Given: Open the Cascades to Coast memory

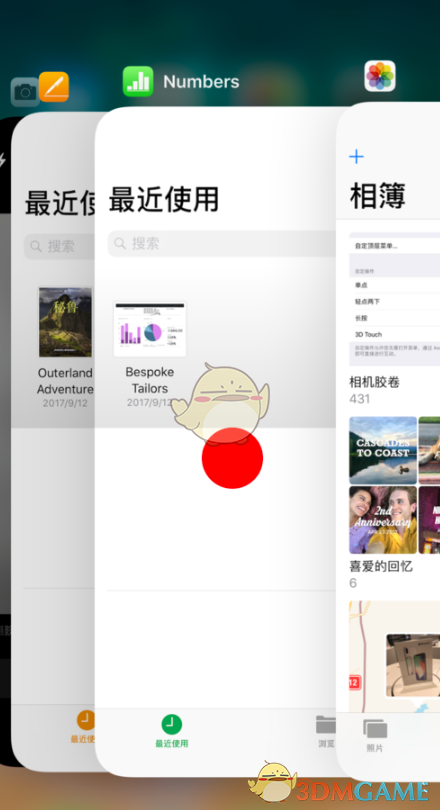Looking at the screenshot, I should (383, 450).
